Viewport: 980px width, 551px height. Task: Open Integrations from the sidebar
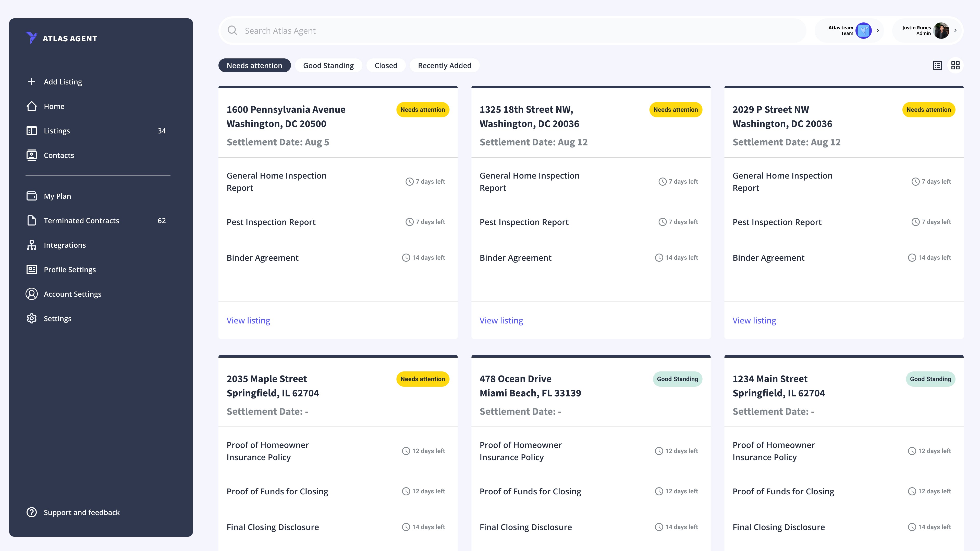pyautogui.click(x=65, y=245)
